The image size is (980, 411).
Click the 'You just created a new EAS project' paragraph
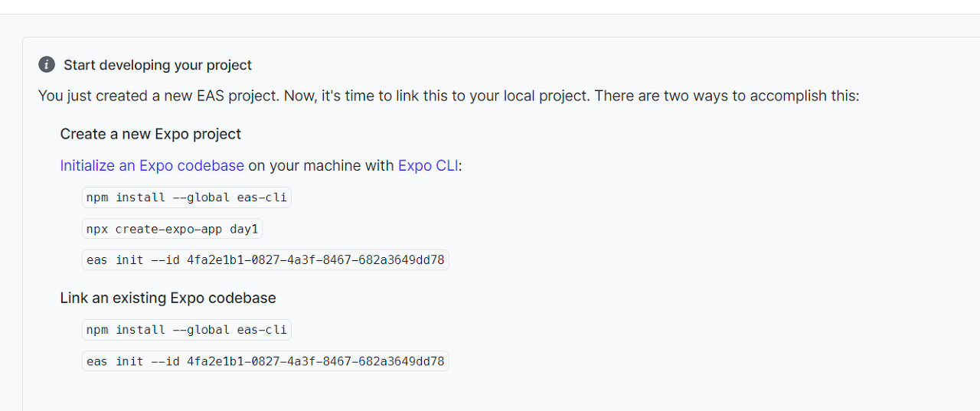point(449,96)
